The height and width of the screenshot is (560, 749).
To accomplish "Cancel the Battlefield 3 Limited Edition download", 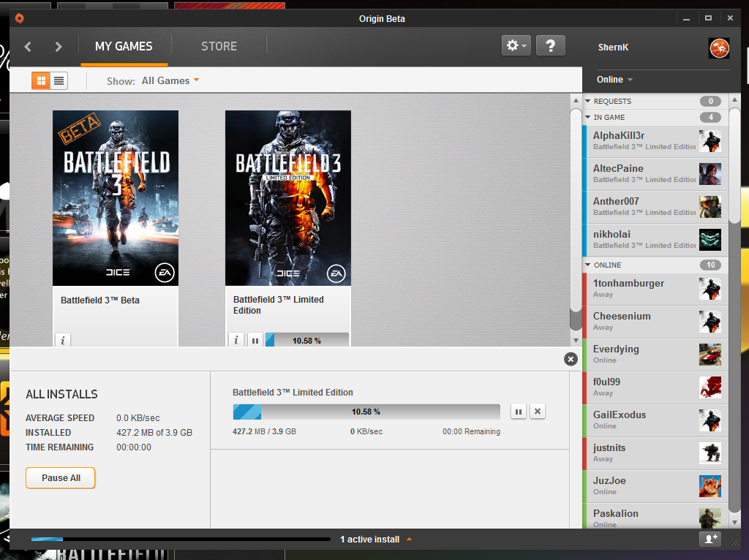I will [538, 412].
